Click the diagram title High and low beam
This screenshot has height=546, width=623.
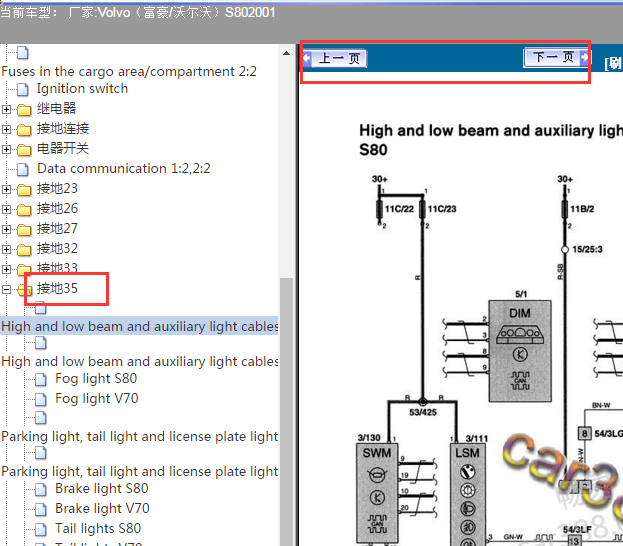[x=491, y=140]
